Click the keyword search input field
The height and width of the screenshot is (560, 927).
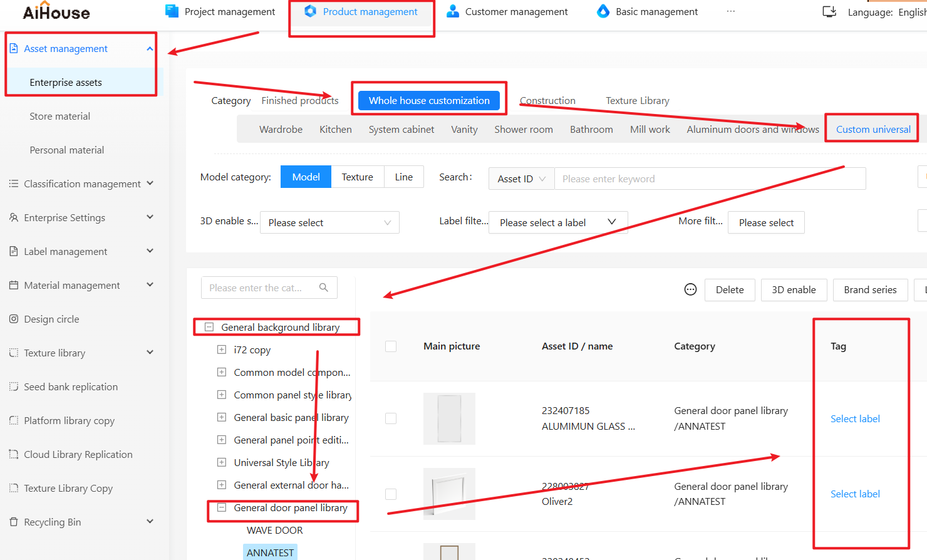tap(710, 179)
